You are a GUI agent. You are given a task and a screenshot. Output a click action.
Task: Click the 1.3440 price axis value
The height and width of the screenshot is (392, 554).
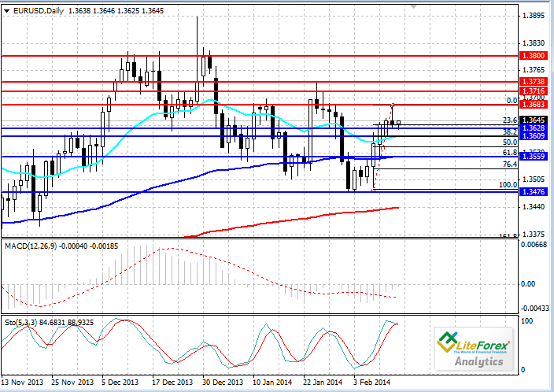534,206
